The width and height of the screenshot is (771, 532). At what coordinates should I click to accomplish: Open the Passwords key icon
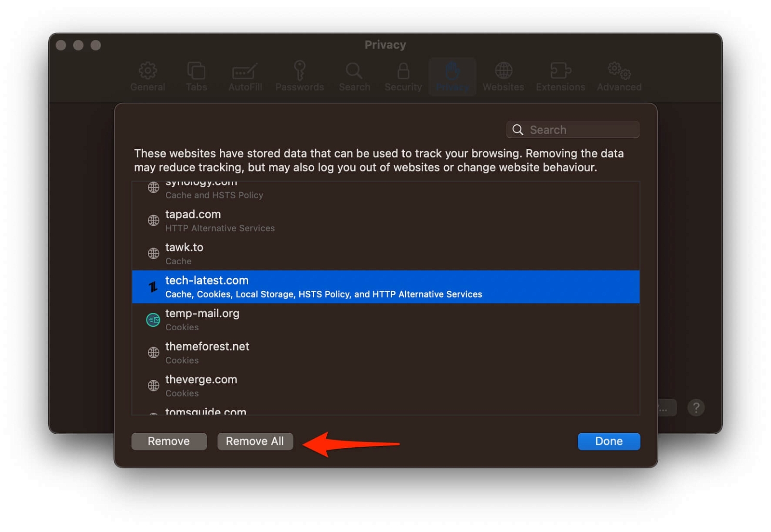pyautogui.click(x=299, y=70)
